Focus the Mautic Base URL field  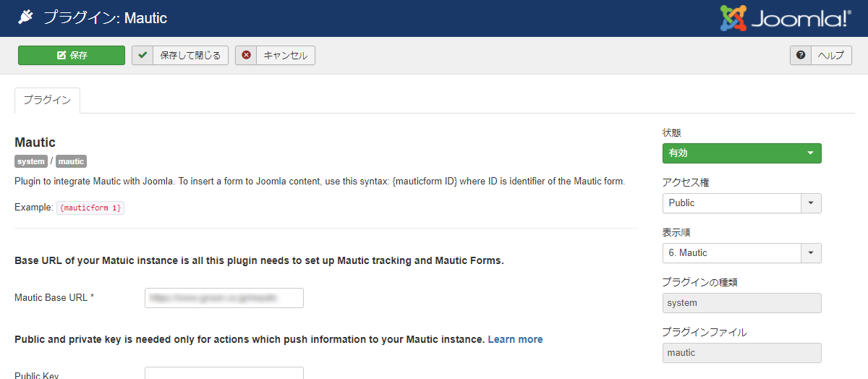pos(224,297)
